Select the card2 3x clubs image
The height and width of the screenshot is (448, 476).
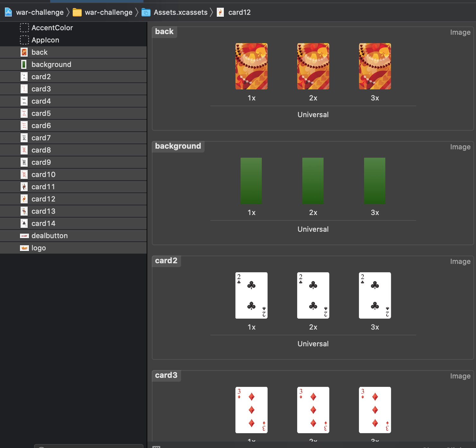pyautogui.click(x=375, y=295)
